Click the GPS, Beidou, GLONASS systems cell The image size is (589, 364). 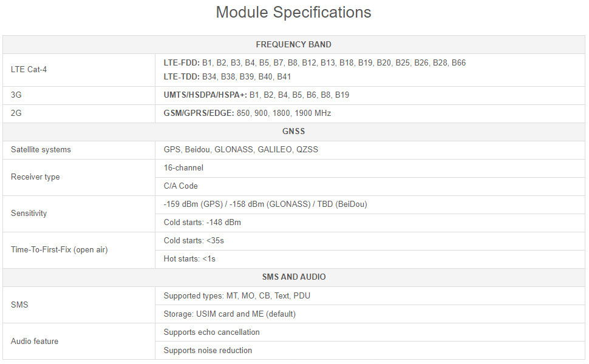pos(240,150)
